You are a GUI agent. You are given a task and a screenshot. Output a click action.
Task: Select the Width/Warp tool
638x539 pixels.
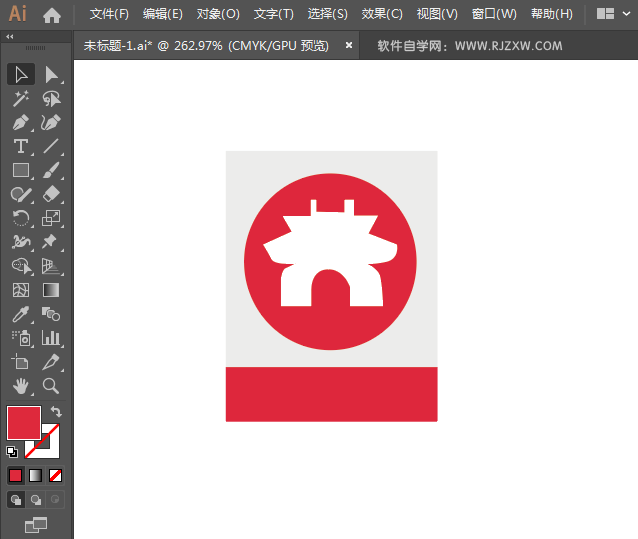[x=21, y=242]
